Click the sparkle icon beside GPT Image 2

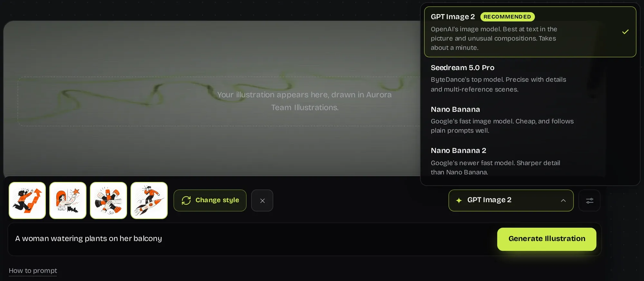(x=459, y=200)
